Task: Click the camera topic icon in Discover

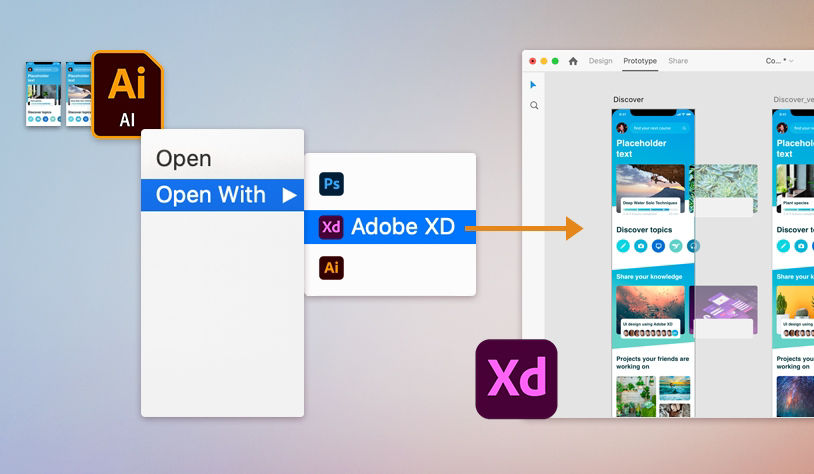Action: (641, 246)
